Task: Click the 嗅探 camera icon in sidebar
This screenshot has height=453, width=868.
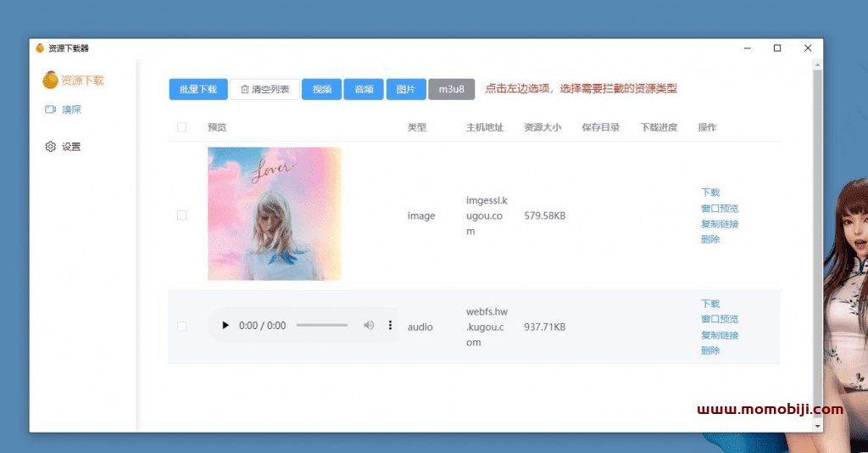Action: (50, 109)
